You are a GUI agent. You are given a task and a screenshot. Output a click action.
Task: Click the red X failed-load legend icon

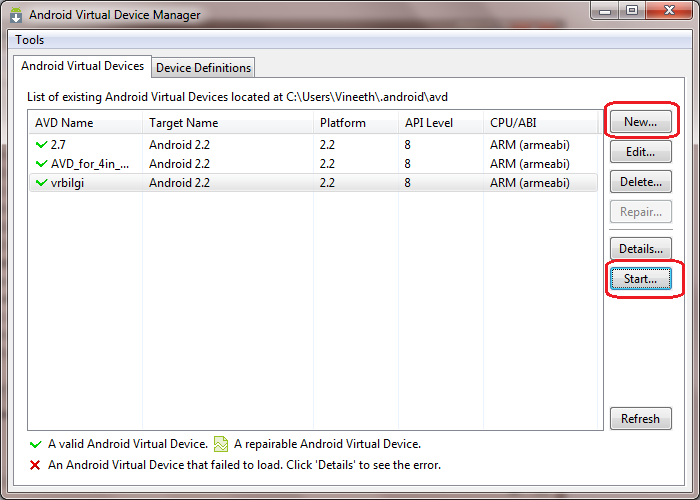[35, 465]
